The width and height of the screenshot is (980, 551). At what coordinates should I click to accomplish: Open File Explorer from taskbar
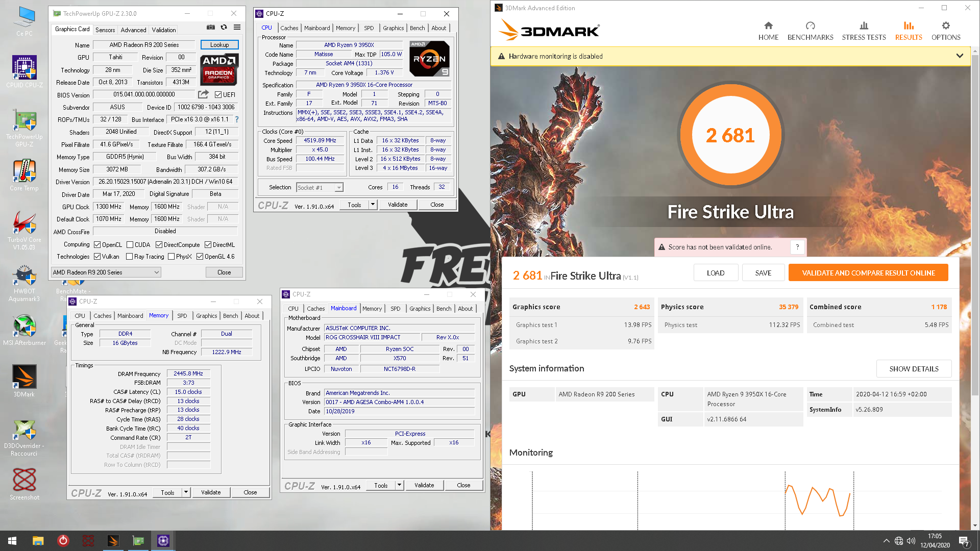pos(38,541)
